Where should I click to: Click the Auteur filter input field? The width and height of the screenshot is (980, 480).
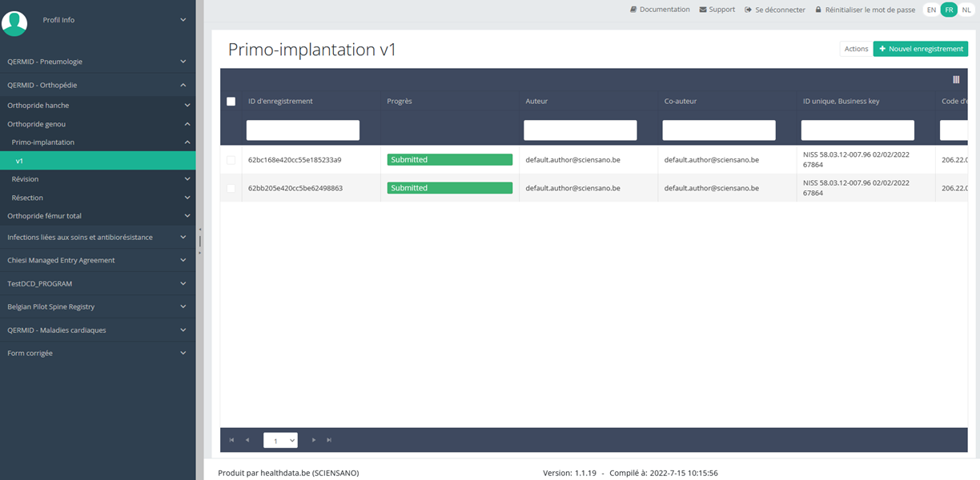[x=580, y=130]
